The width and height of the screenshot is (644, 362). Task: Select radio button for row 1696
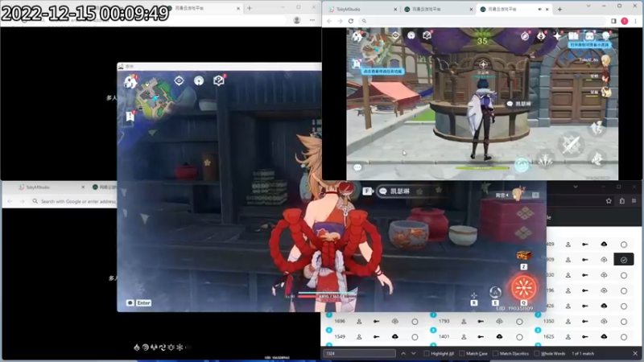coord(415,322)
